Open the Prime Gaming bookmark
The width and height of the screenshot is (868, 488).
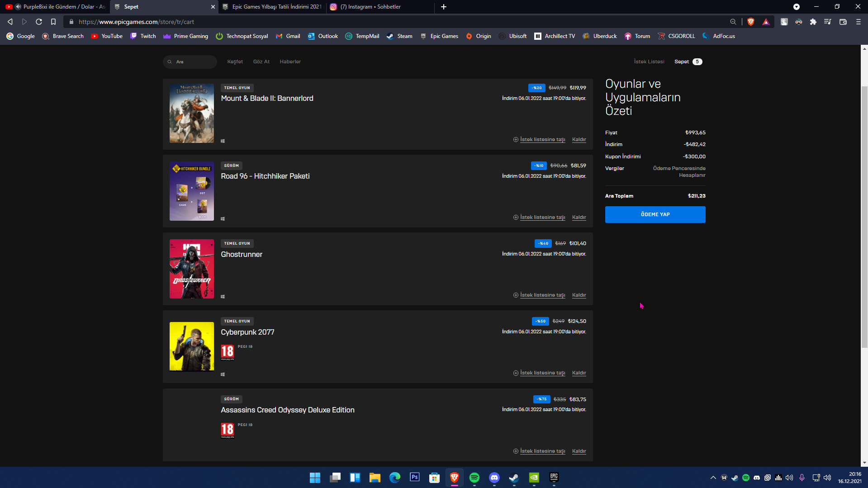tap(186, 36)
